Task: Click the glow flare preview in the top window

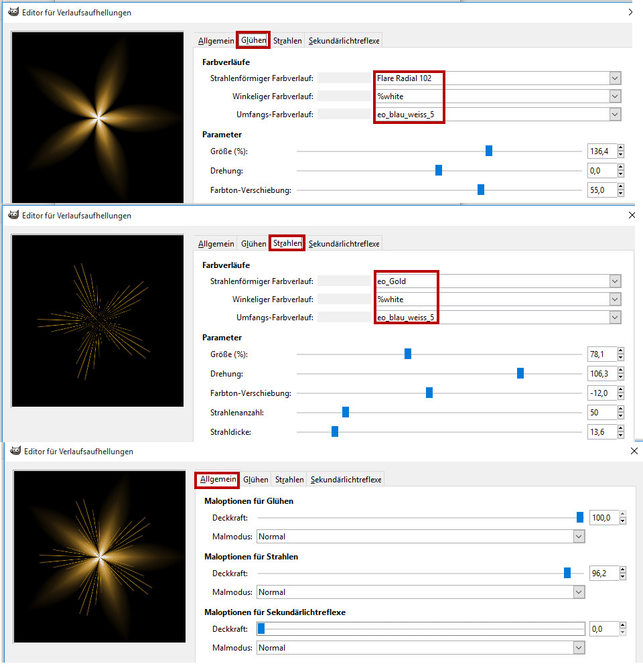Action: [x=98, y=117]
